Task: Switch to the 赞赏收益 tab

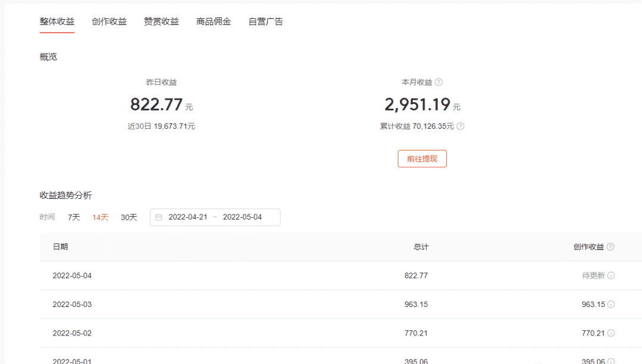Action: click(161, 22)
